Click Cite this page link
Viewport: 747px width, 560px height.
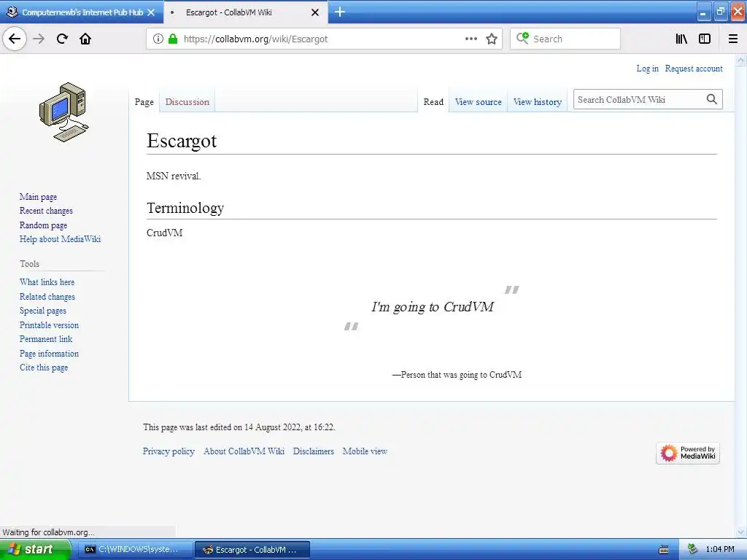(x=44, y=367)
